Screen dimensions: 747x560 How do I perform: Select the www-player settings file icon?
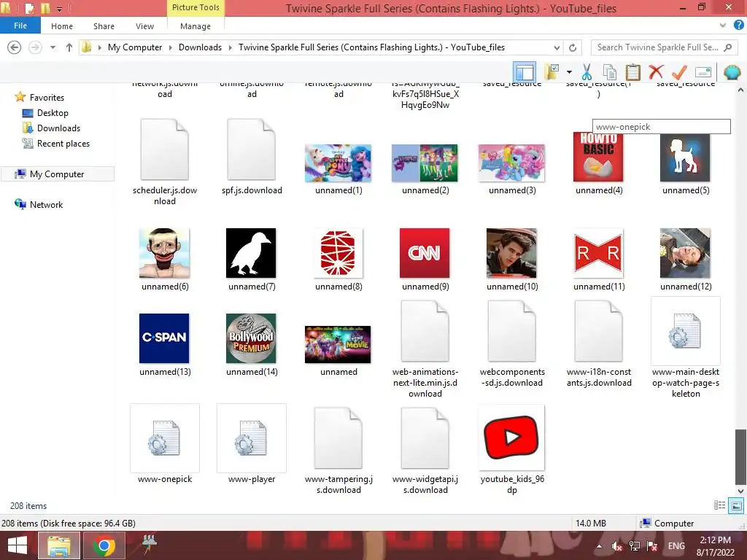coord(252,438)
